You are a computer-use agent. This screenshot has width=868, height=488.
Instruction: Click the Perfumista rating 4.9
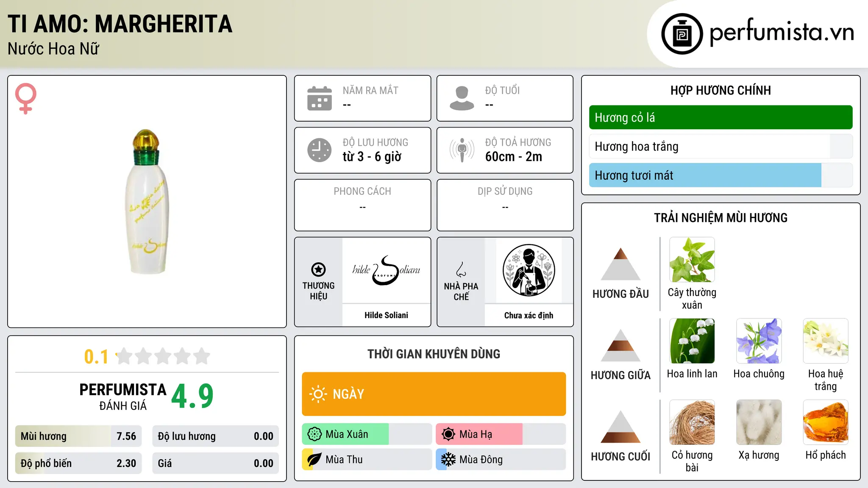[x=192, y=396]
